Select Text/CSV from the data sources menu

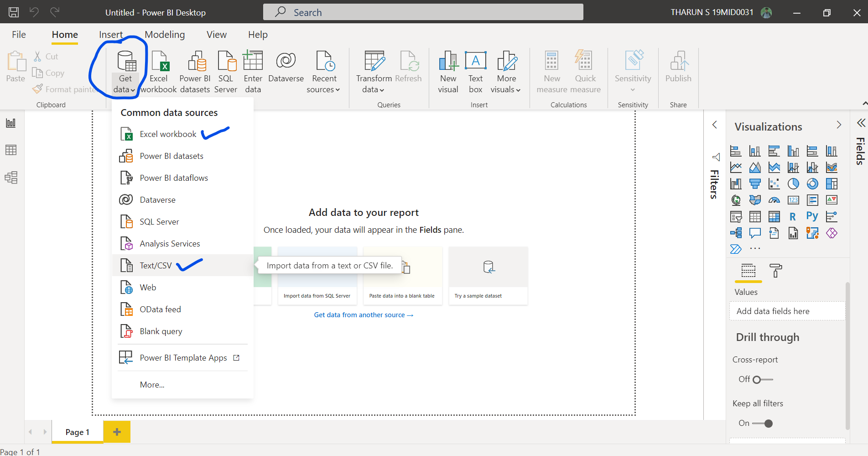[x=155, y=265]
